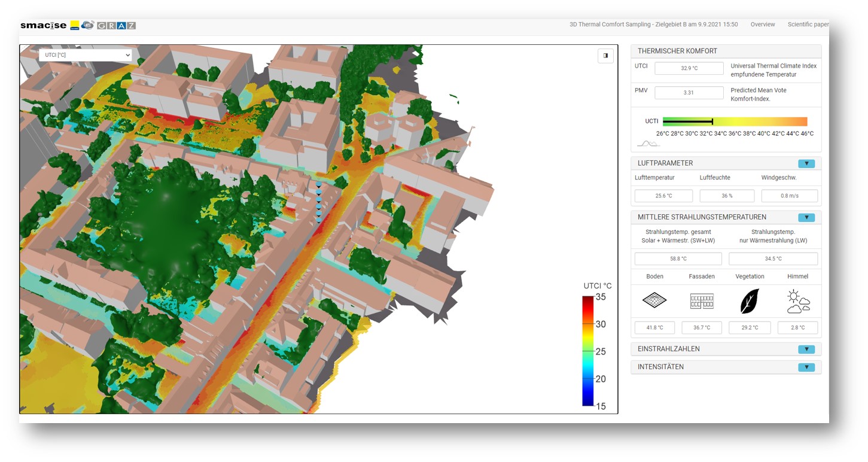The width and height of the screenshot is (868, 462).
Task: Click the PMV value field 3.31
Action: click(689, 93)
